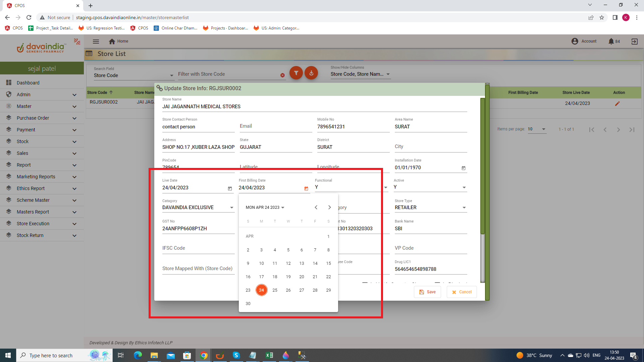Viewport: 644px width, 362px height.
Task: Open the notifications bell showing 84
Action: coord(611,41)
